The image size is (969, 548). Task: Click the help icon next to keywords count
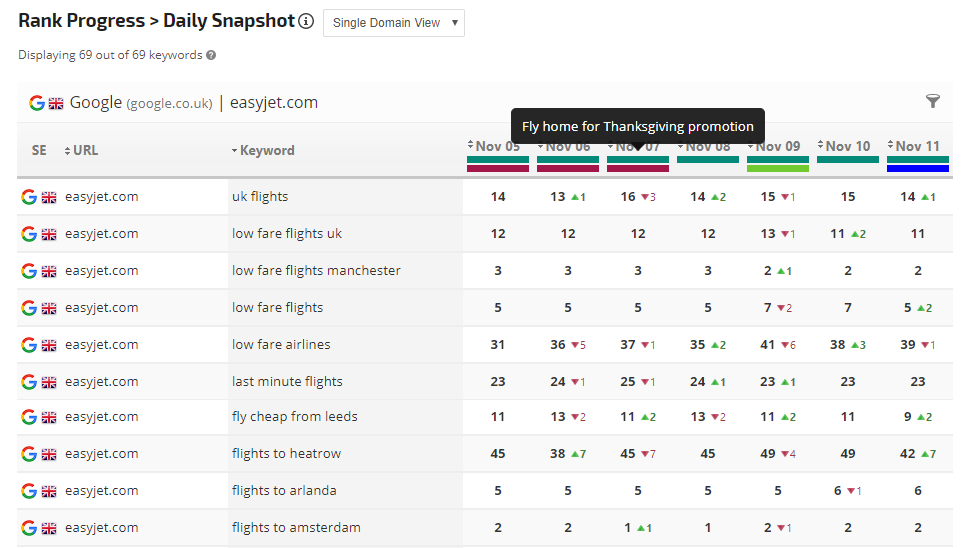tap(211, 55)
